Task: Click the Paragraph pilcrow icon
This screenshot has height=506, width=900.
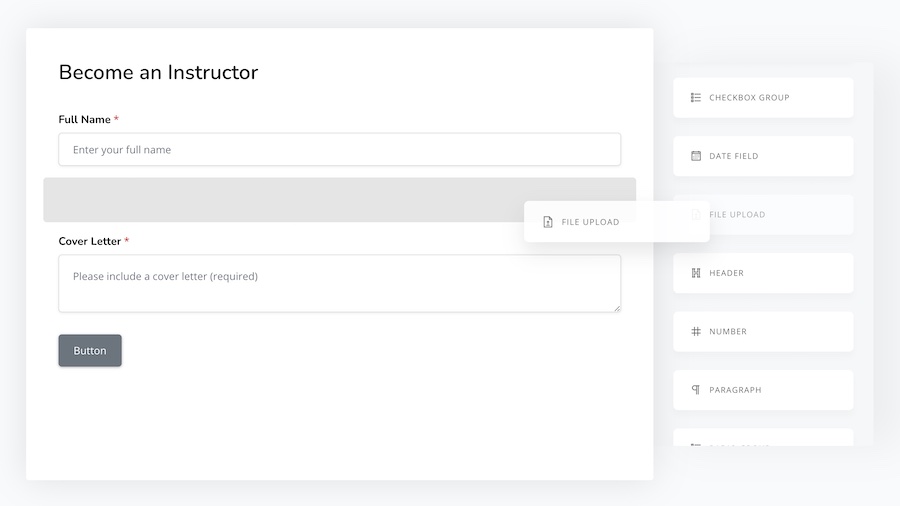Action: (x=696, y=390)
